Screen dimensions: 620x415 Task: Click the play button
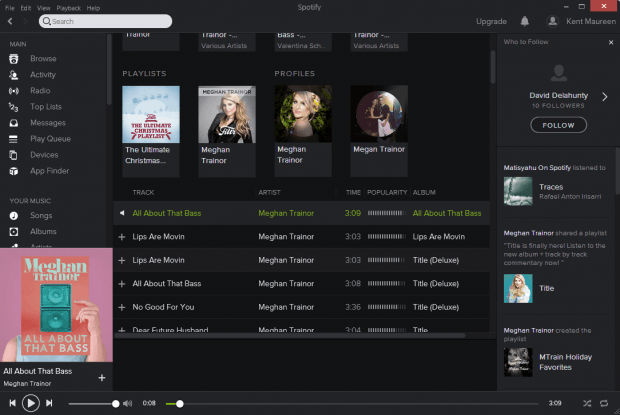[x=31, y=403]
